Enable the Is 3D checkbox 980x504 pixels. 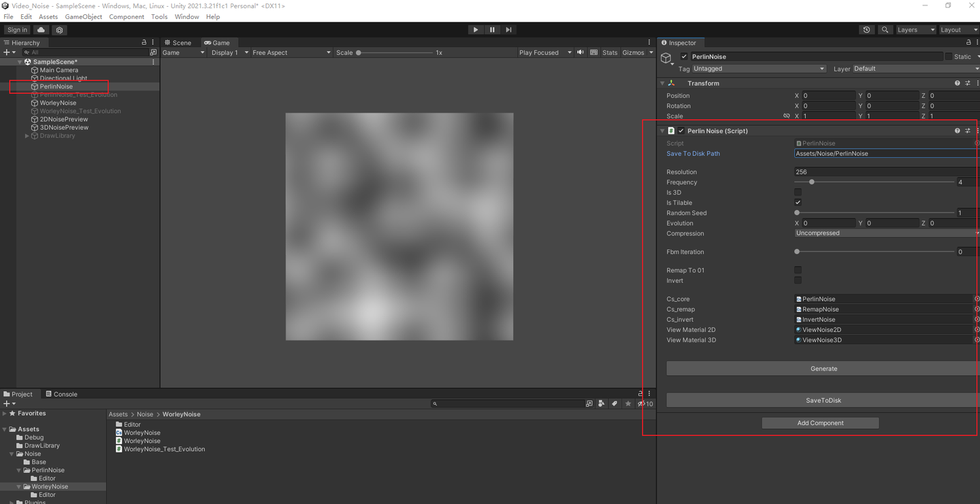(x=798, y=192)
